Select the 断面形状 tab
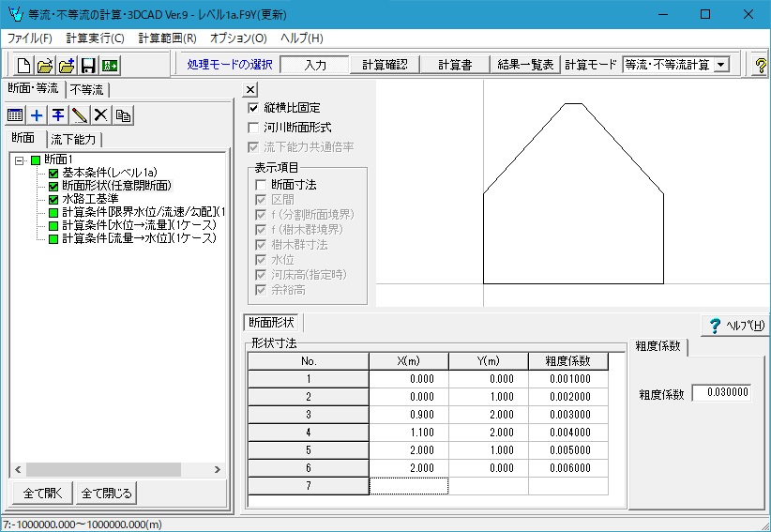 coord(271,323)
